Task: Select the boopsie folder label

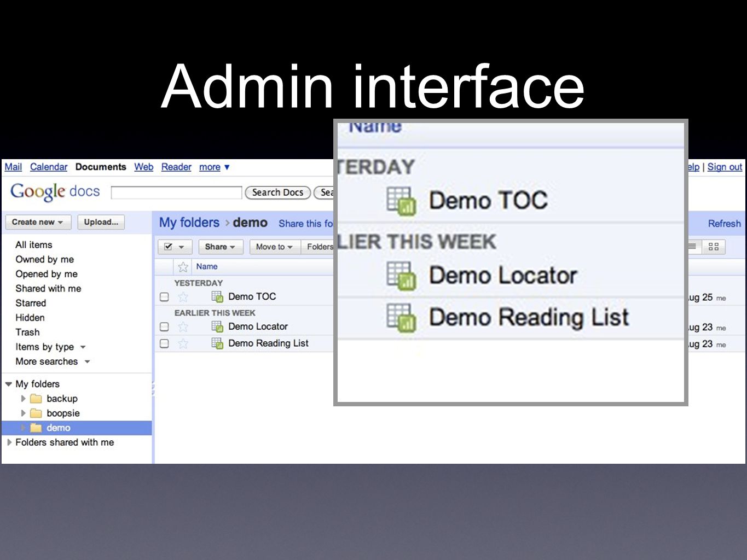Action: (x=63, y=413)
